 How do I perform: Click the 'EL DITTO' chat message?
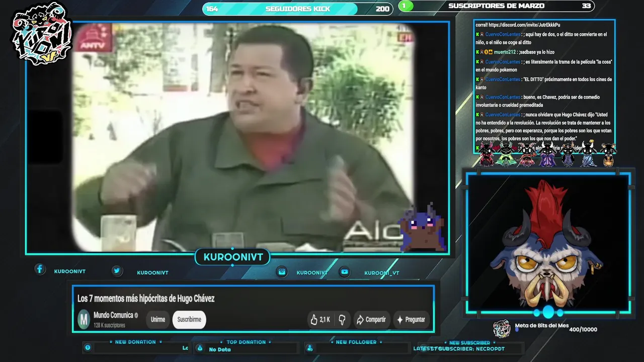[543, 83]
